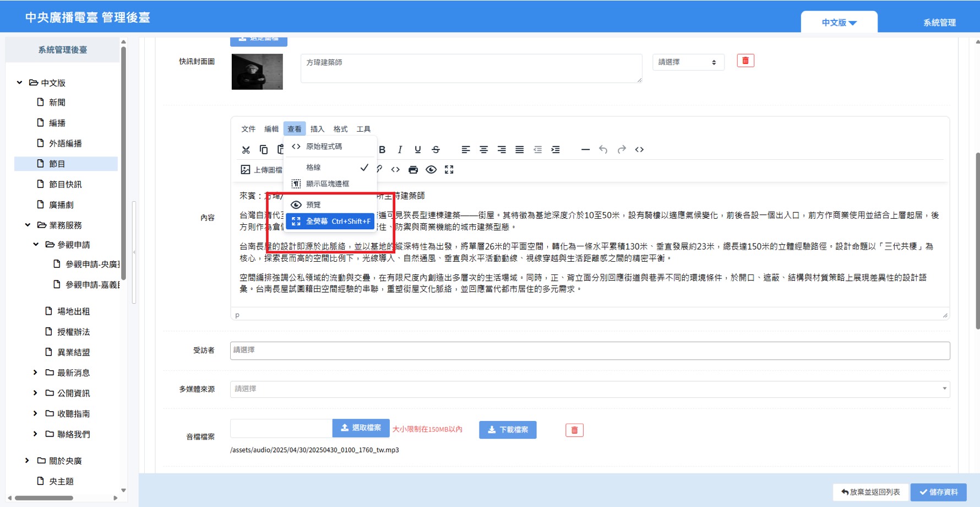Select 原始程式碼 source code menu entry
The height and width of the screenshot is (507, 980).
(x=330, y=147)
